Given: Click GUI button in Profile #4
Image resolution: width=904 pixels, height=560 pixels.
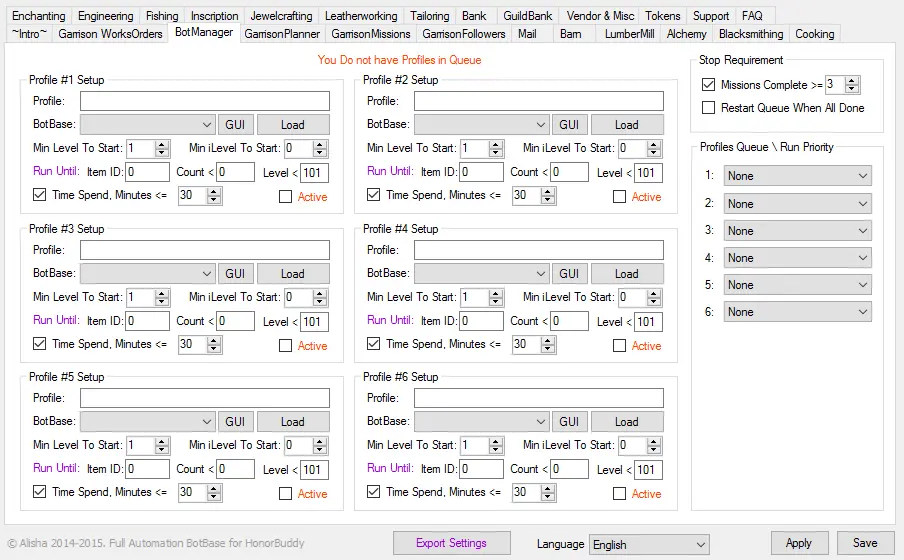Looking at the screenshot, I should click(x=569, y=273).
